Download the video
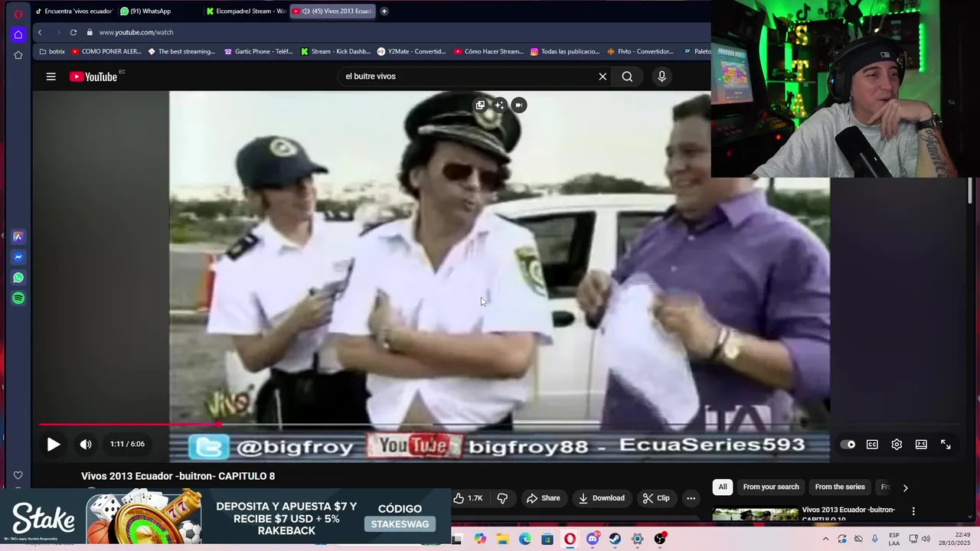980x551 pixels. [602, 498]
